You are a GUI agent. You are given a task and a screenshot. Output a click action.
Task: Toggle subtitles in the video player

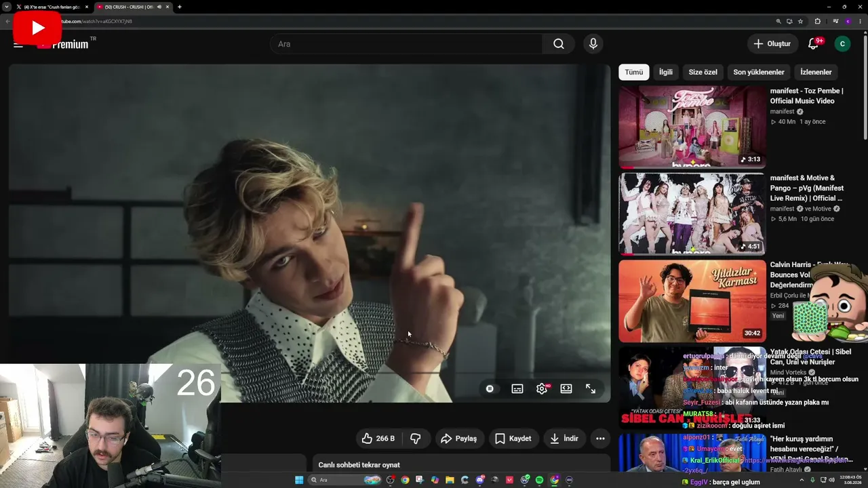[517, 388]
